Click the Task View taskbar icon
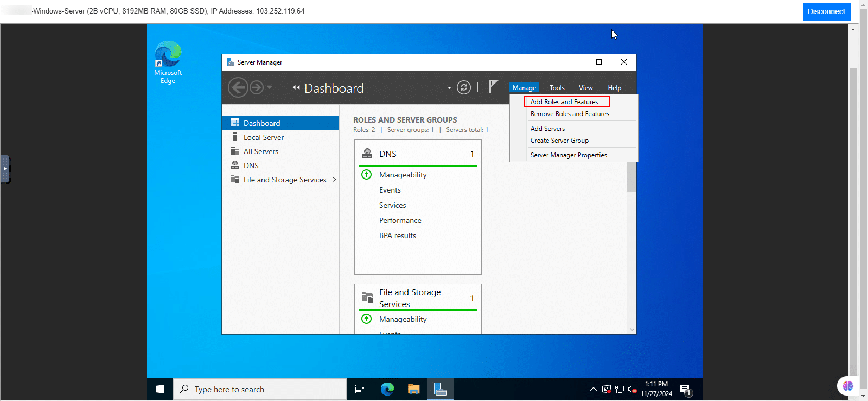Viewport: 868px width, 401px height. [x=359, y=389]
